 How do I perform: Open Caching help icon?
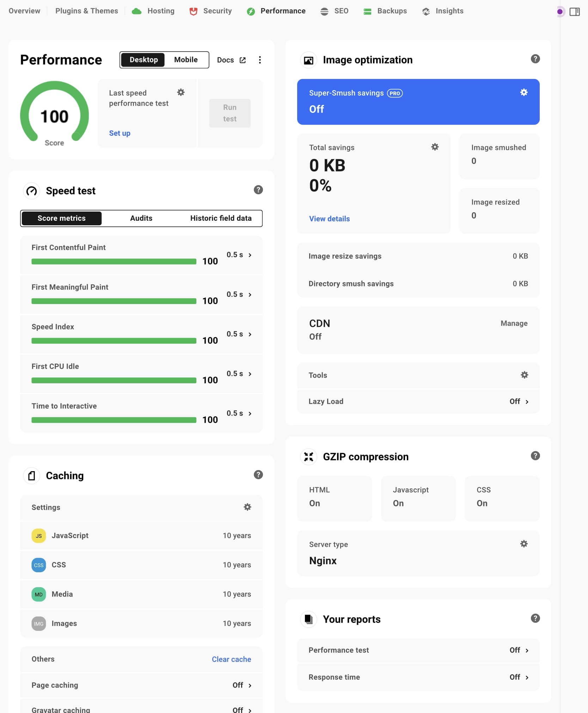coord(258,475)
